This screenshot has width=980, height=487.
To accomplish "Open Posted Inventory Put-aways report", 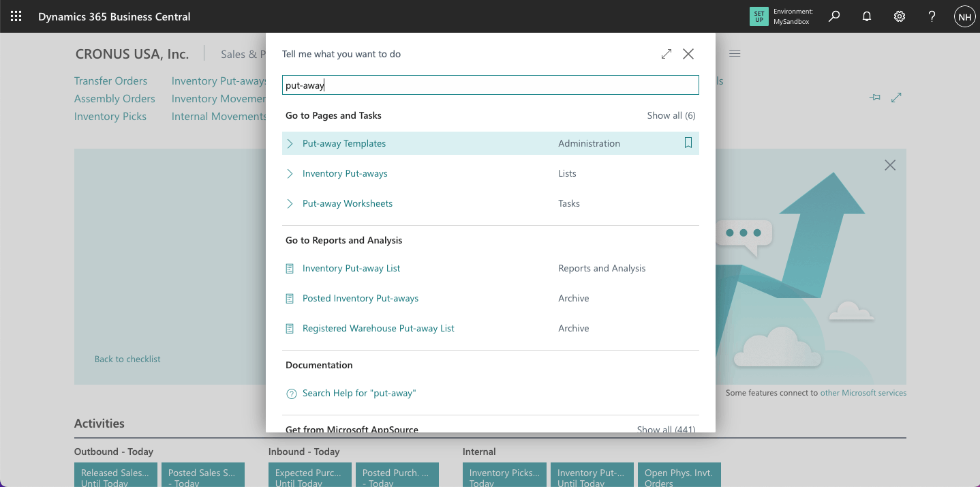I will click(360, 298).
